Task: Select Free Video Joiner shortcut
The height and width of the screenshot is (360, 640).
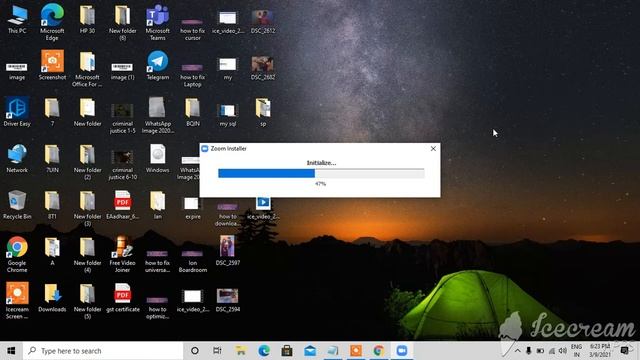Action: (122, 254)
